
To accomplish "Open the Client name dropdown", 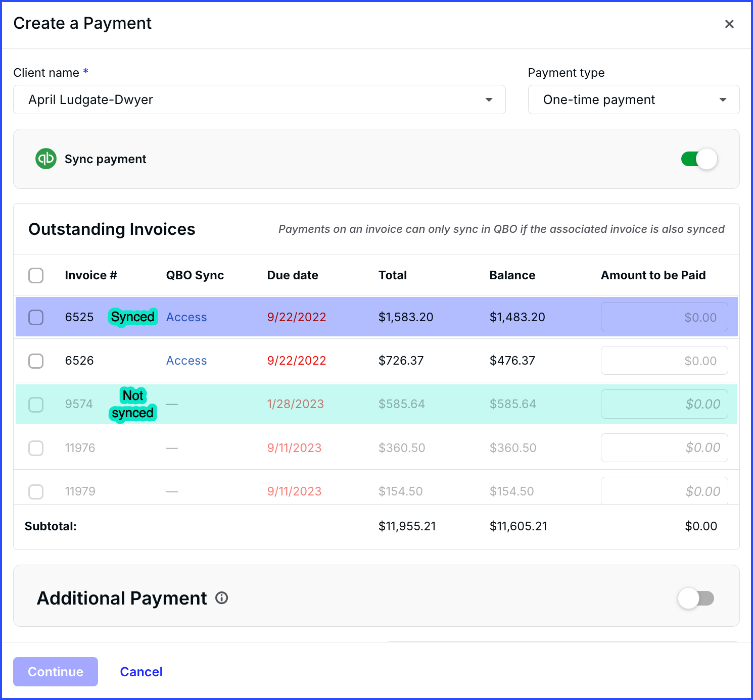I will (259, 99).
